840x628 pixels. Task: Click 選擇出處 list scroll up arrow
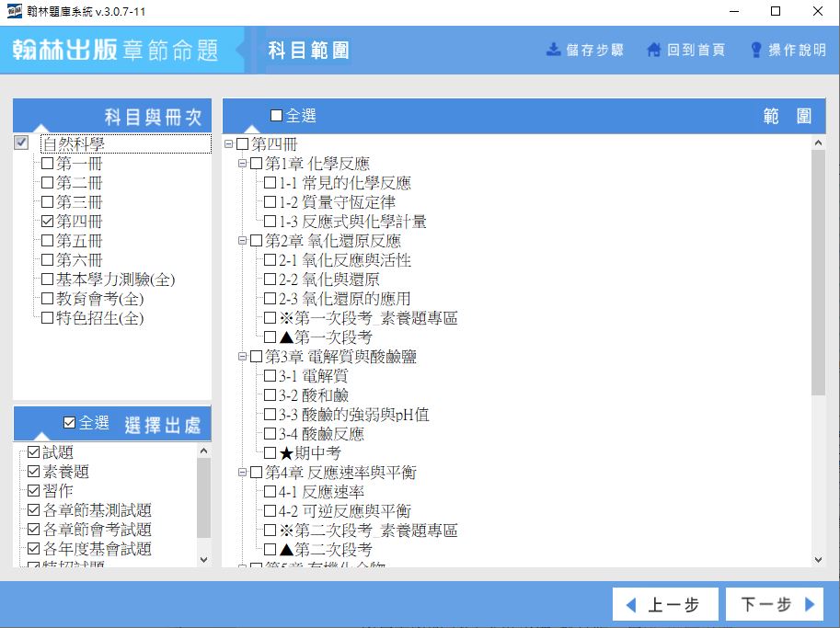(x=203, y=451)
